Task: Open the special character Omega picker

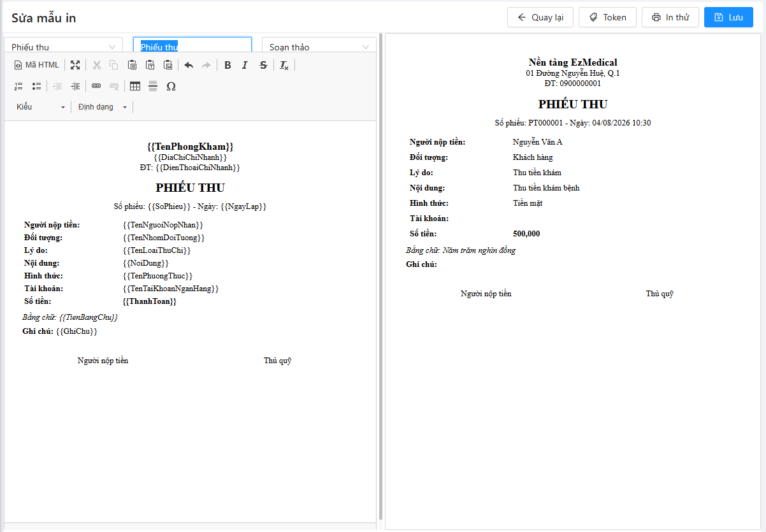Action: [171, 86]
